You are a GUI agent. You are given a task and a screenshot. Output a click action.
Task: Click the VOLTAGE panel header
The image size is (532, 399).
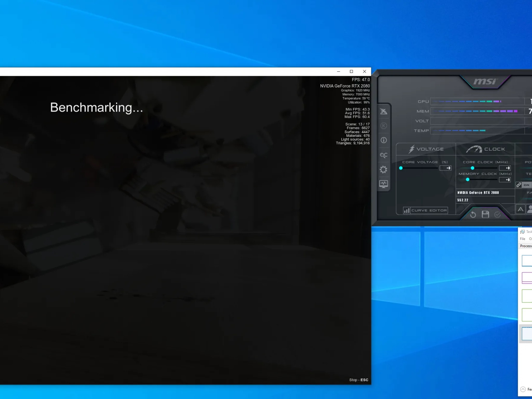(x=426, y=149)
